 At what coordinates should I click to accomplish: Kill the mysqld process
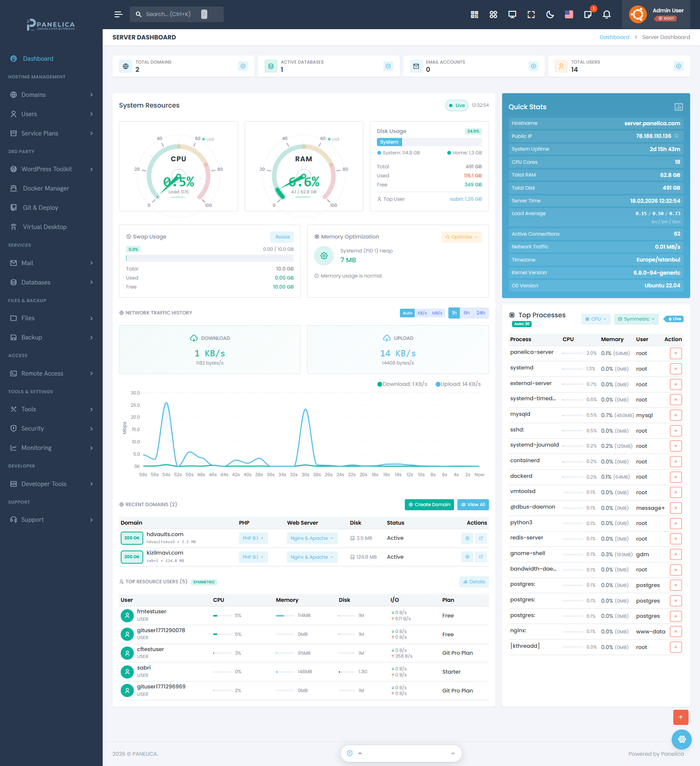click(x=675, y=415)
